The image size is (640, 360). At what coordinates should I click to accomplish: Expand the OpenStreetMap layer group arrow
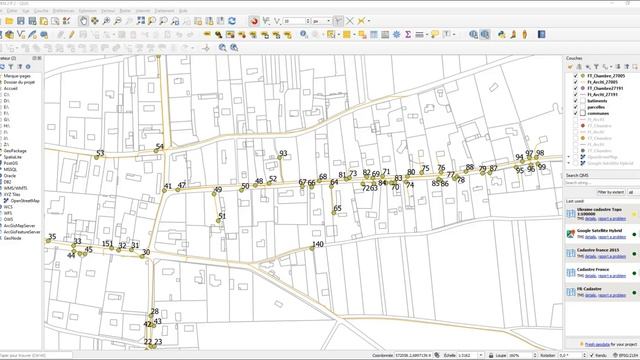pos(569,157)
